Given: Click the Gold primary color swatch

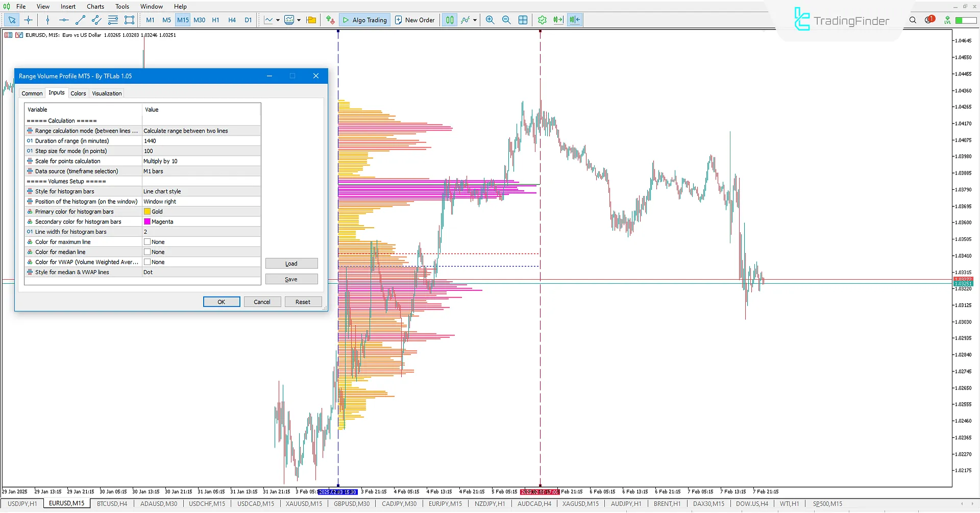Looking at the screenshot, I should [148, 211].
